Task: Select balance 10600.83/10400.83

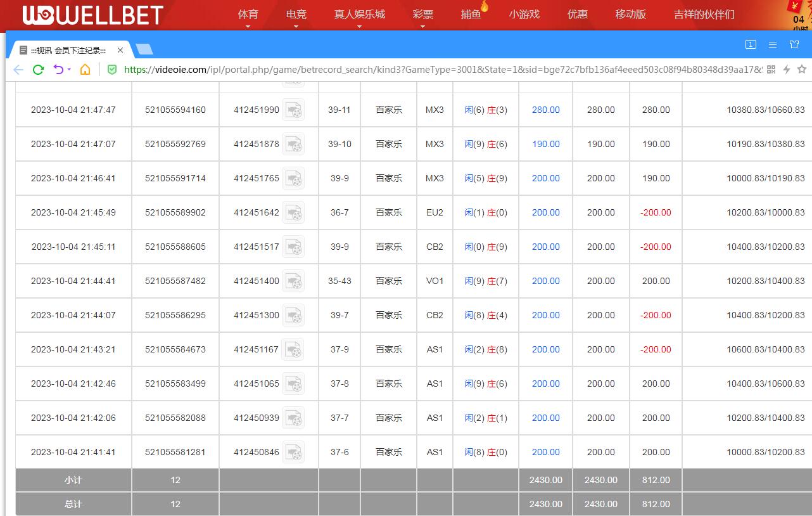Action: [x=766, y=349]
